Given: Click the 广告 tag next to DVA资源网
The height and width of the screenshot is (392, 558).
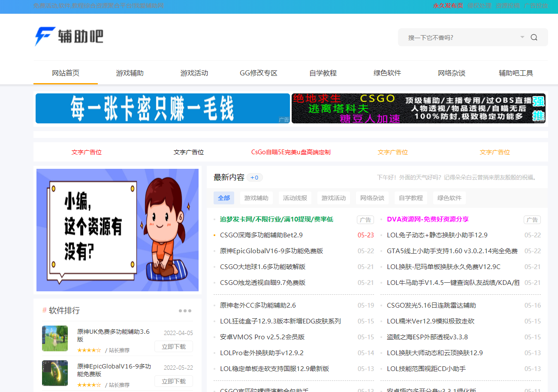Looking at the screenshot, I should pyautogui.click(x=532, y=220).
